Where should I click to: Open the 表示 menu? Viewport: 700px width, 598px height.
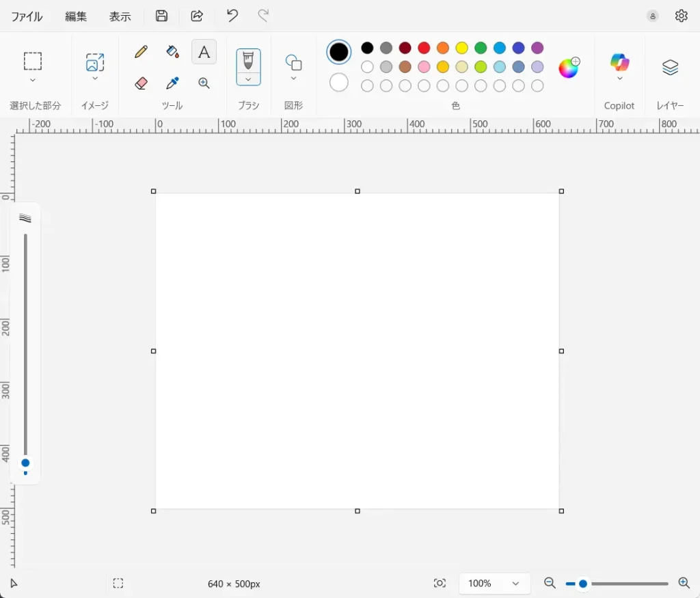(120, 16)
